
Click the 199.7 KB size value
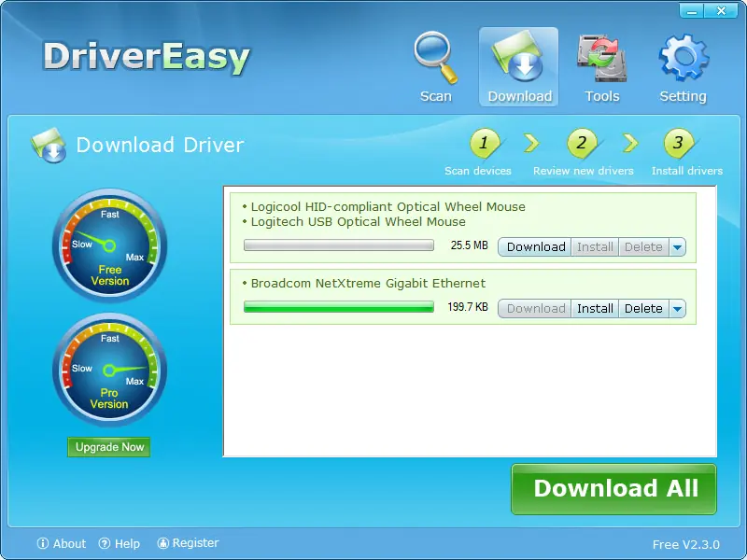(468, 307)
